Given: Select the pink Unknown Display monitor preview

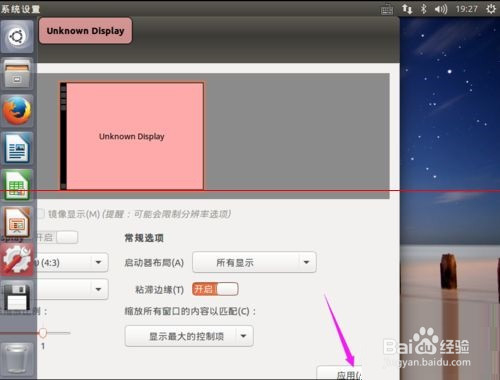Looking at the screenshot, I should click(132, 136).
